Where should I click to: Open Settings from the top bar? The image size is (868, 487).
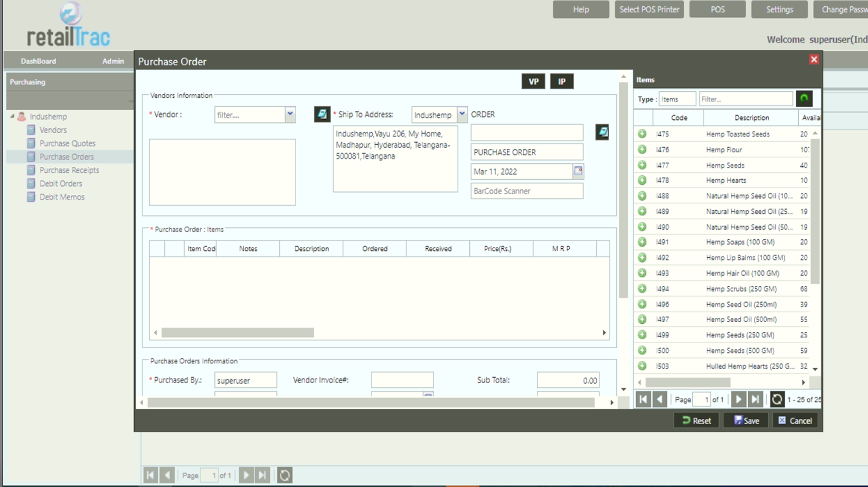pos(779,10)
